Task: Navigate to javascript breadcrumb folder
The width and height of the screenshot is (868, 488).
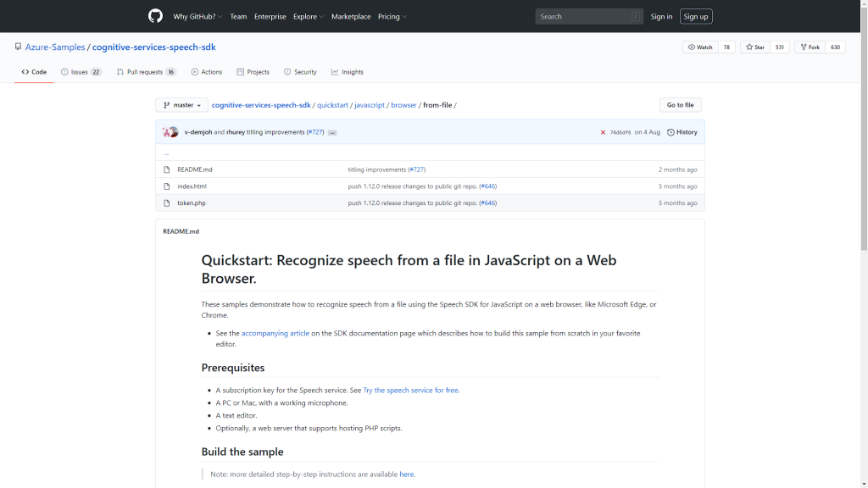Action: (370, 105)
